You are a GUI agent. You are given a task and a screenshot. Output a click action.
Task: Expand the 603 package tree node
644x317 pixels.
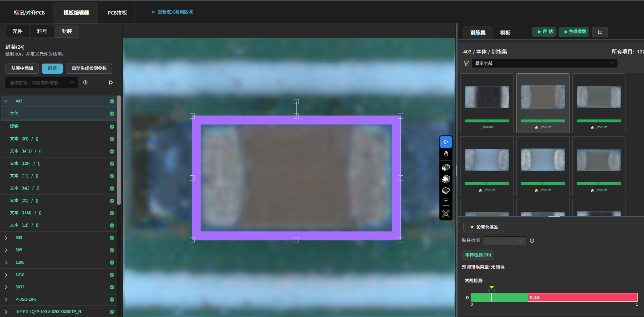pos(6,238)
